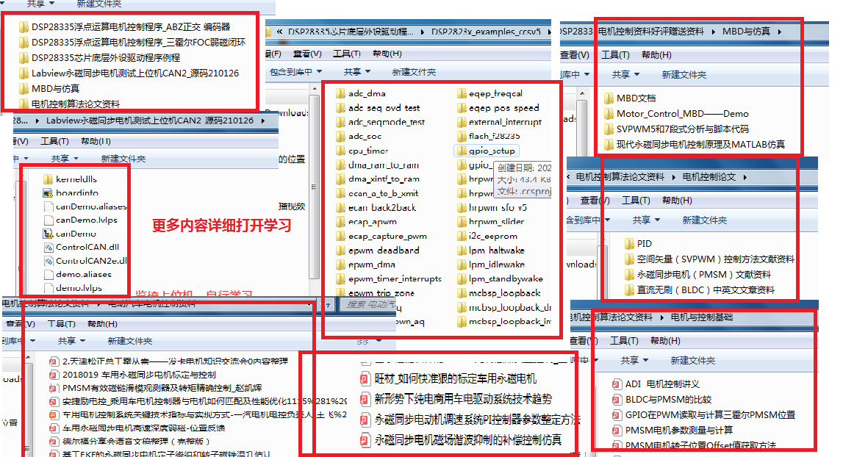
Task: Click 新建文件夹 in Labview CAN2 window
Action: click(x=123, y=159)
